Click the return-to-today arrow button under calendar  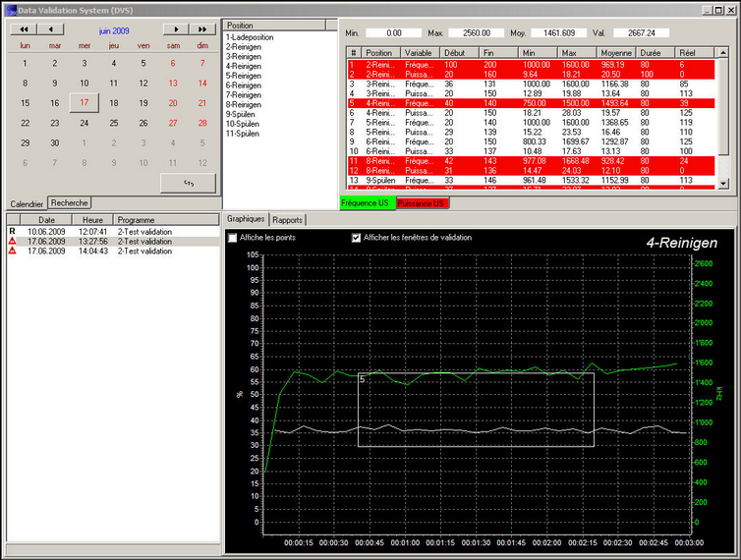188,183
